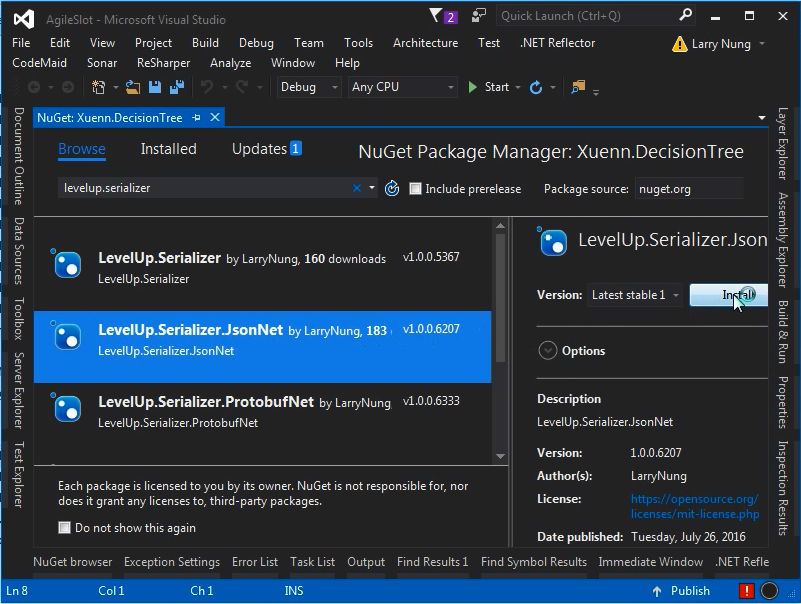Click the red error indicator in status bar
The image size is (801, 604).
pyautogui.click(x=746, y=591)
